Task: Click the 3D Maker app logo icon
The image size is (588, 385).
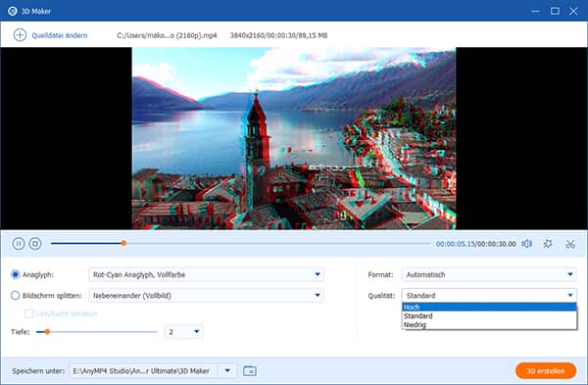Action: pos(13,11)
